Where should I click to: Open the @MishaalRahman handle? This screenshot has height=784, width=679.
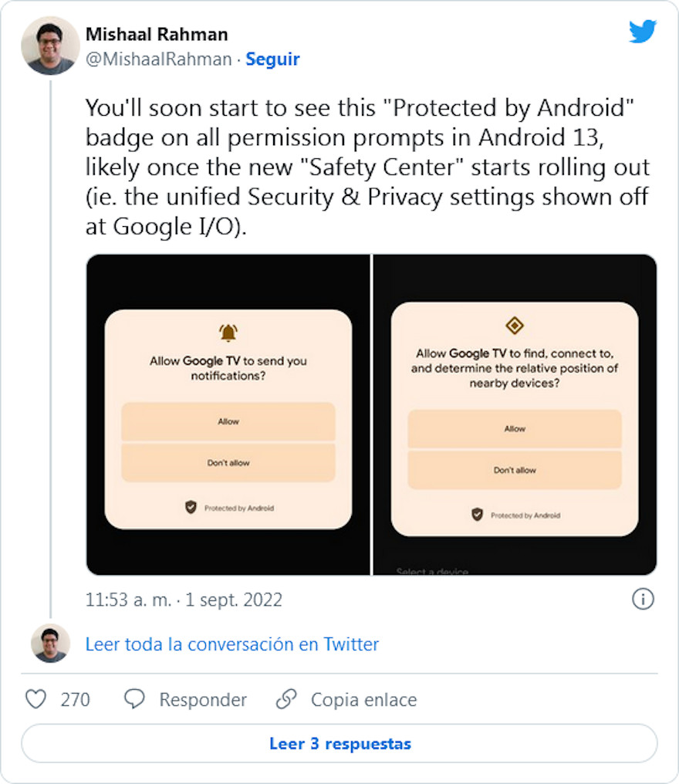point(158,59)
